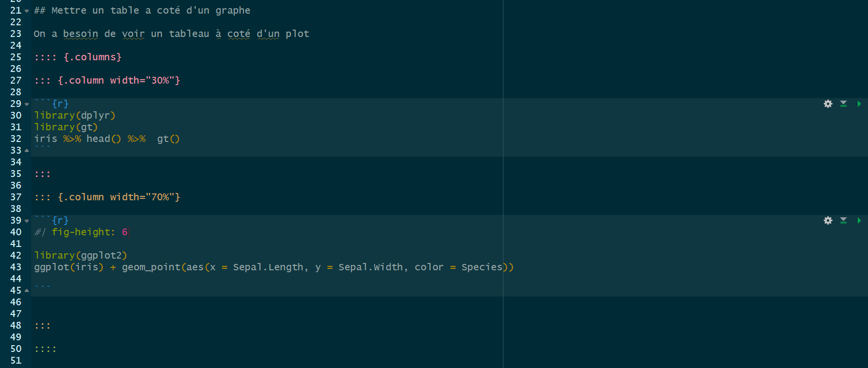Run the ggplot2 chunk with play icon
Screen dimensions: 868x368
point(859,221)
